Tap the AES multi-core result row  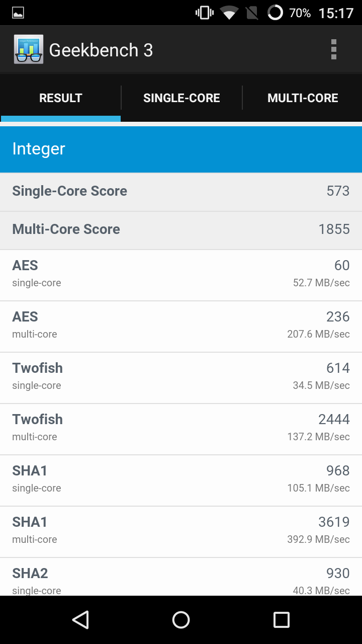(x=181, y=327)
